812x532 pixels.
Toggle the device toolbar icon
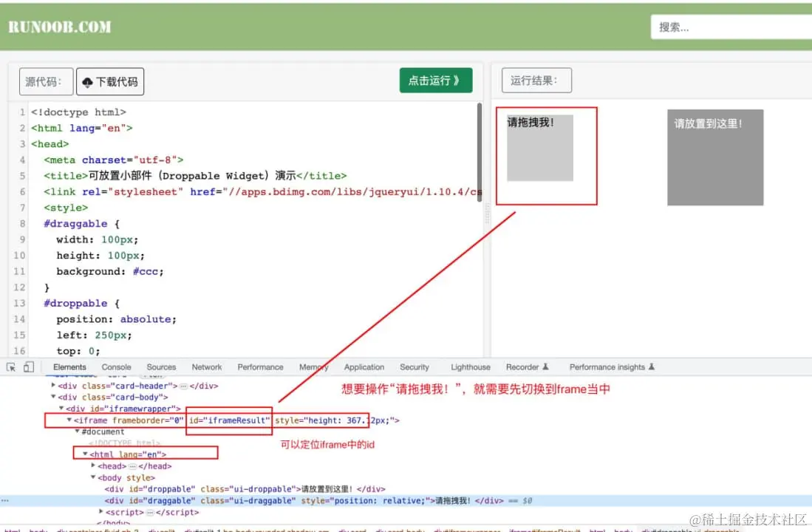[29, 367]
